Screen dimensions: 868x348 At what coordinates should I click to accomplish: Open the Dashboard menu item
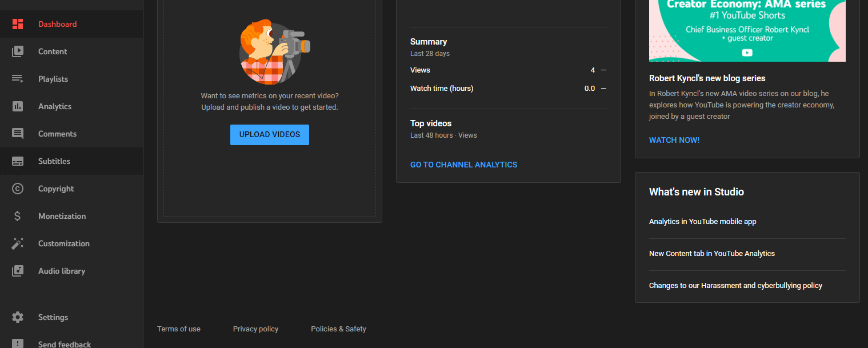pos(57,24)
